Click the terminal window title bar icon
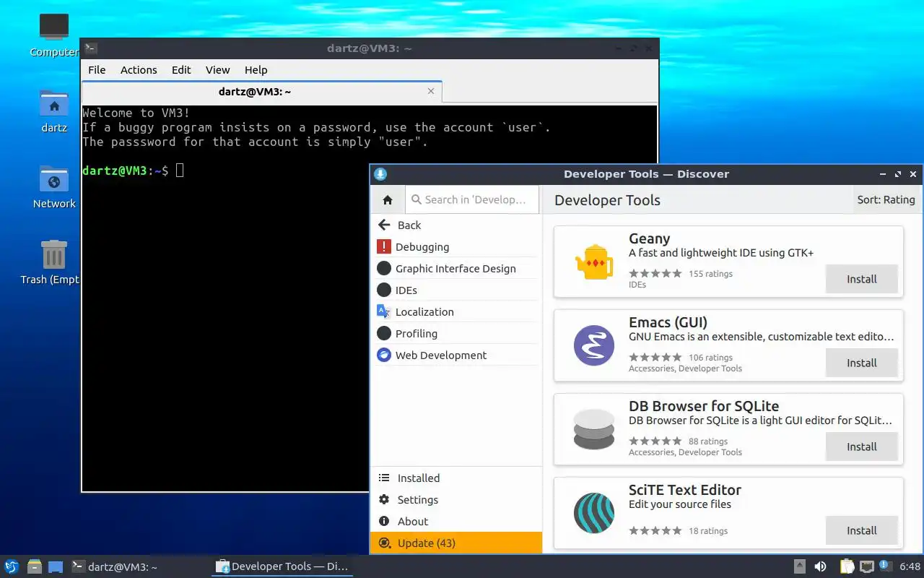The height and width of the screenshot is (578, 924). coord(90,48)
